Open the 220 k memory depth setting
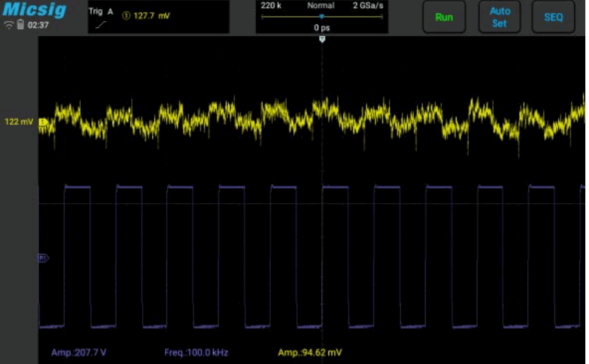Screen dimensions: 589x364 click(x=271, y=5)
